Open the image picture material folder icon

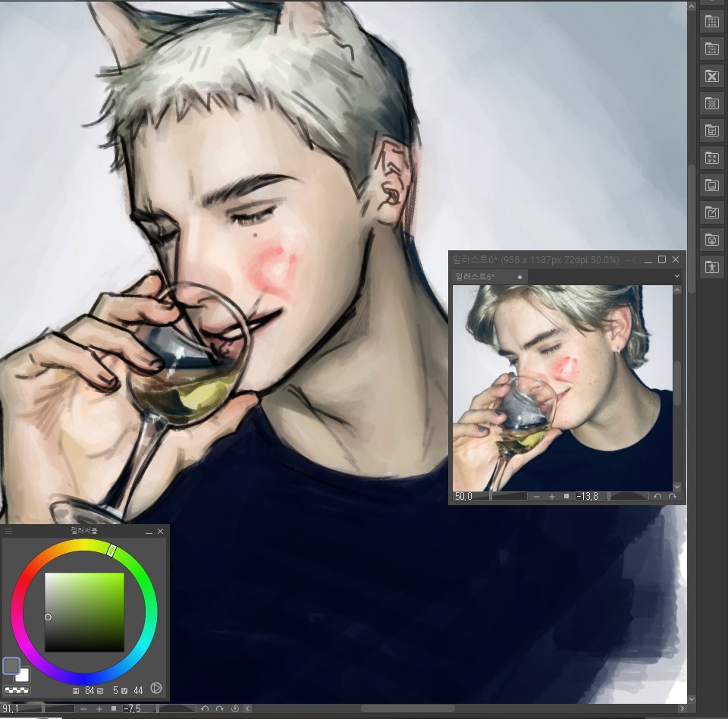click(x=712, y=185)
